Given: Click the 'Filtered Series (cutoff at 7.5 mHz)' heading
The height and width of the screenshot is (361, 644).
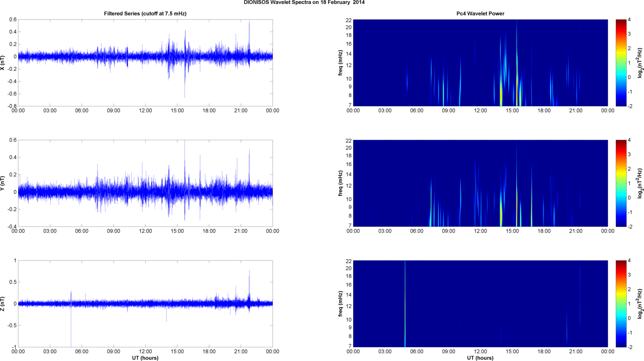Looking at the screenshot, I should (145, 14).
